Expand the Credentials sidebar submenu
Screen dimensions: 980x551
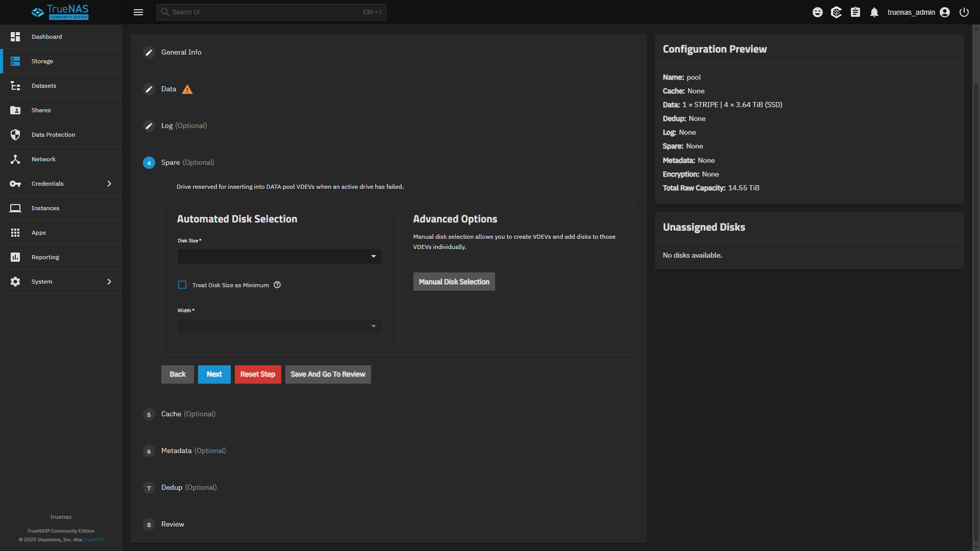point(109,184)
